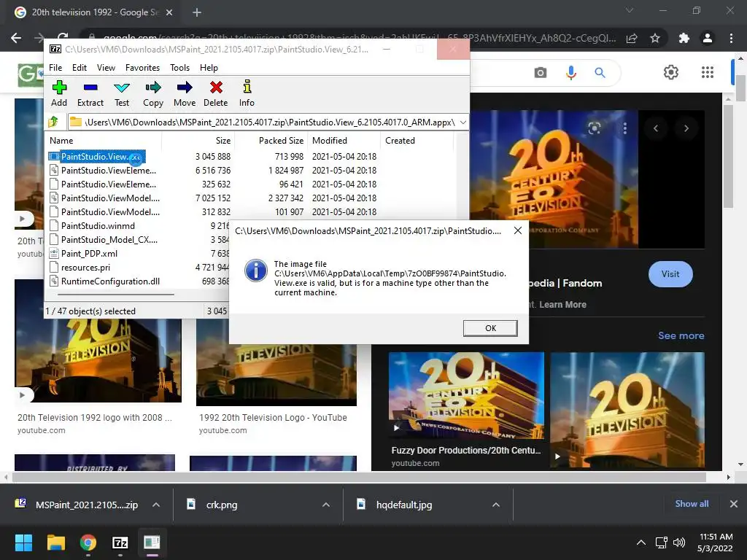The width and height of the screenshot is (747, 560).
Task: Open Google quick settings gear
Action: pos(671,72)
